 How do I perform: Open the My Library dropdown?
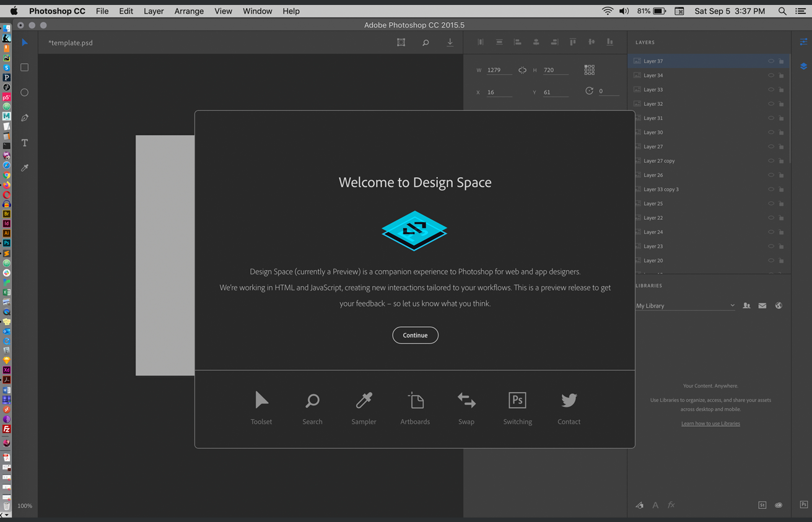[x=686, y=306]
